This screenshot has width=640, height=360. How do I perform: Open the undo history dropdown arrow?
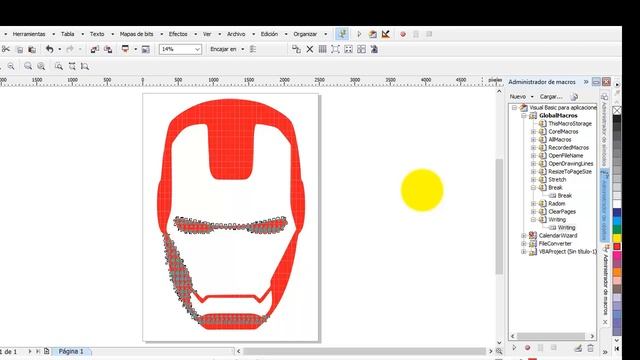[x=60, y=49]
